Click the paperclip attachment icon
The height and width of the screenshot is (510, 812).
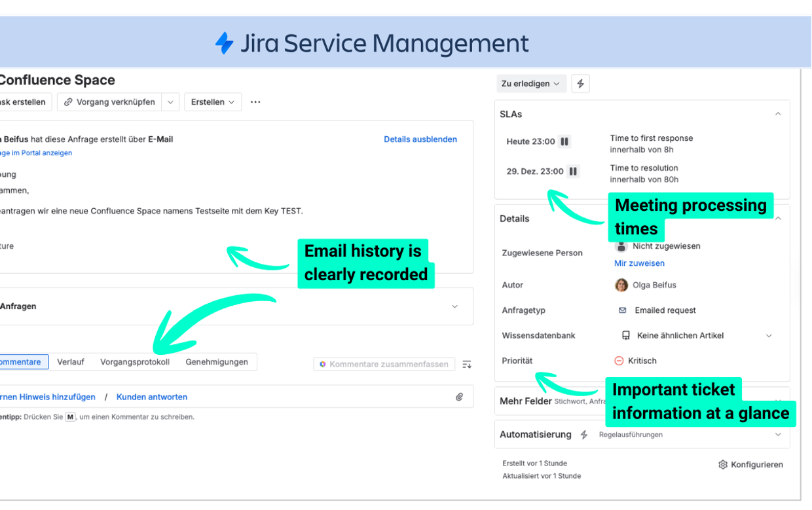tap(460, 397)
